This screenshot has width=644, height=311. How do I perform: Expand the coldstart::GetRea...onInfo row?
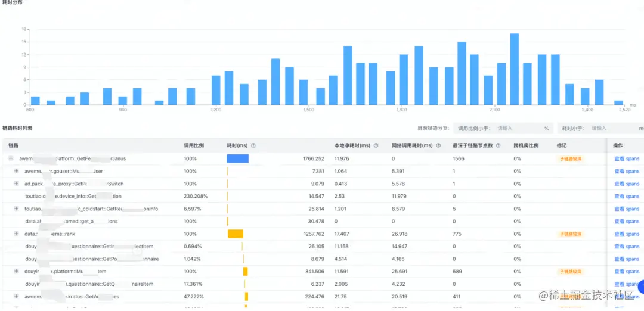17,209
